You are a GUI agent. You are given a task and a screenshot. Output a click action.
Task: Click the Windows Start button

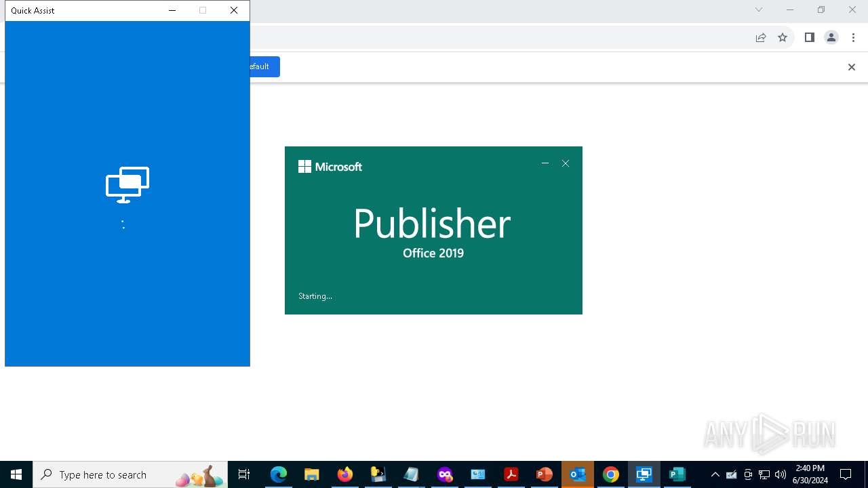click(16, 474)
